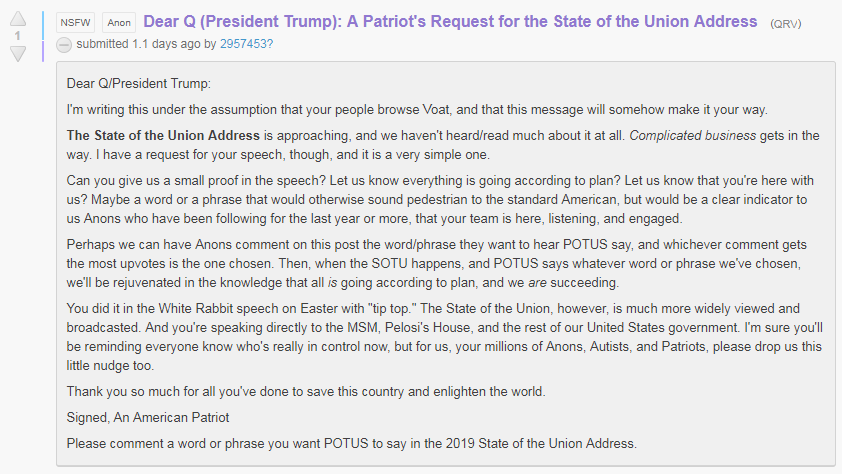Click paragraph starting Can you give us

pos(440,200)
